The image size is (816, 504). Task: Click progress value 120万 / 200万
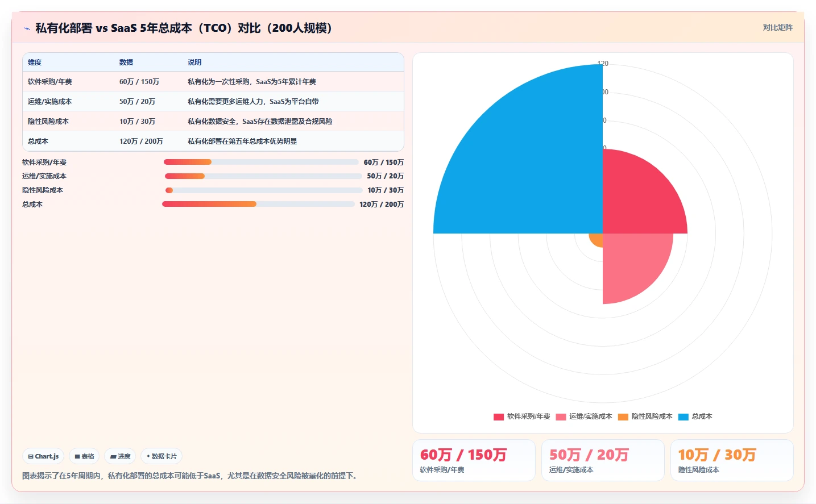click(x=382, y=205)
